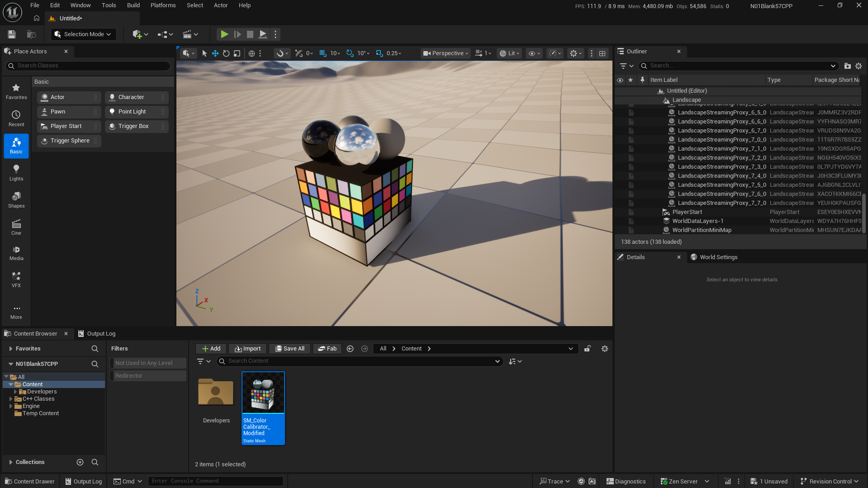Select PlayerStart in the Outliner
Screen dimensions: 868x488
(x=687, y=212)
